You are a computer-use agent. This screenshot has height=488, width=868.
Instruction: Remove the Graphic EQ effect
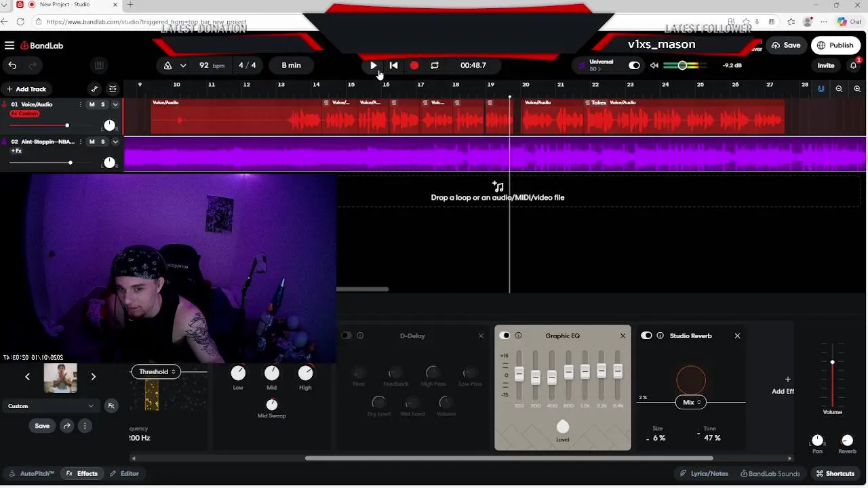point(623,335)
